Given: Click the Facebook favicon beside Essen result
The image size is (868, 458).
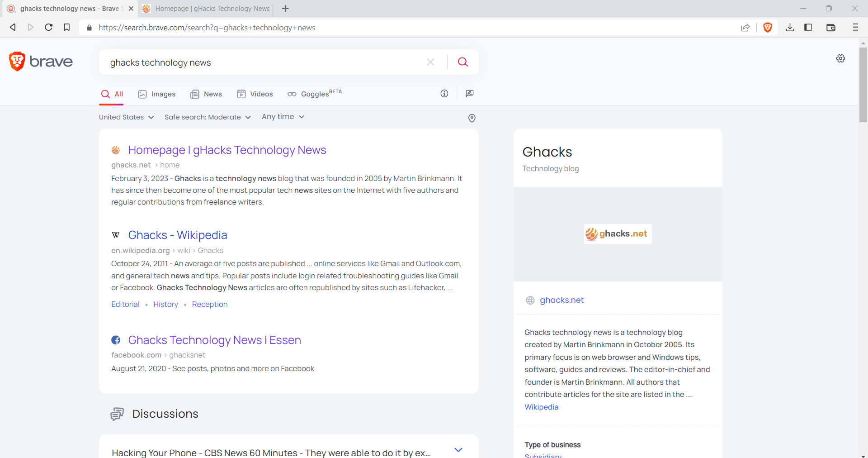Looking at the screenshot, I should coord(116,340).
